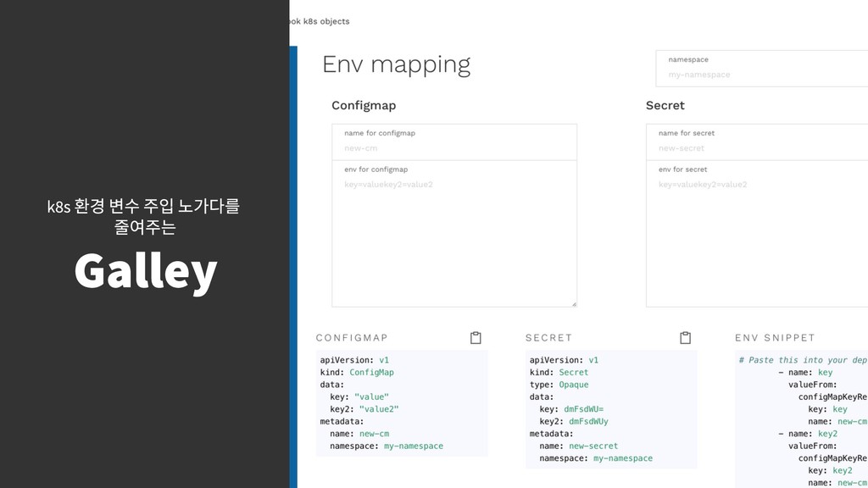The height and width of the screenshot is (488, 868).
Task: Click the ENV SNIPPET output label
Action: (x=775, y=337)
